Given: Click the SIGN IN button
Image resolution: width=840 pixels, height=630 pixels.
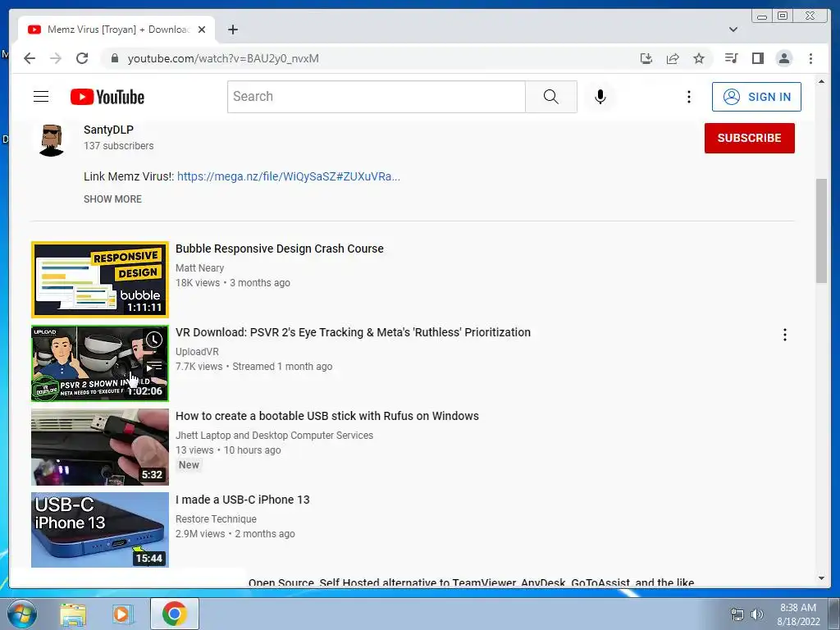Looking at the screenshot, I should pyautogui.click(x=756, y=97).
